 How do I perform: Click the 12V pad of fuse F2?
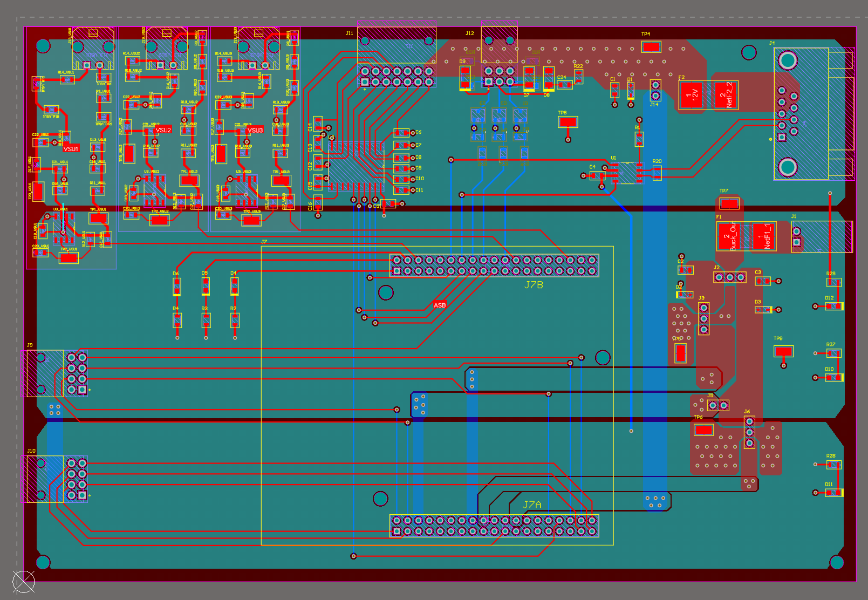pos(692,95)
